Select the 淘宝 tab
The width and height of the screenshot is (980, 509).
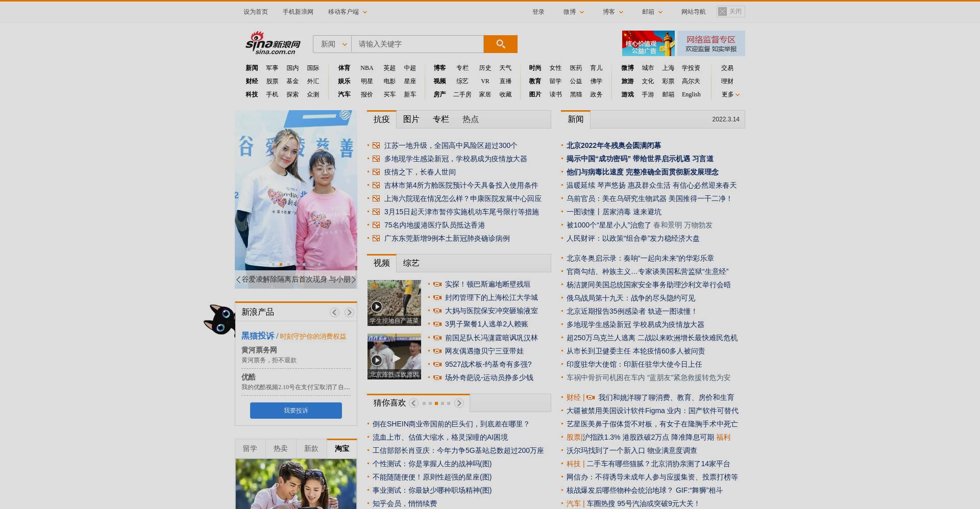coord(342,448)
